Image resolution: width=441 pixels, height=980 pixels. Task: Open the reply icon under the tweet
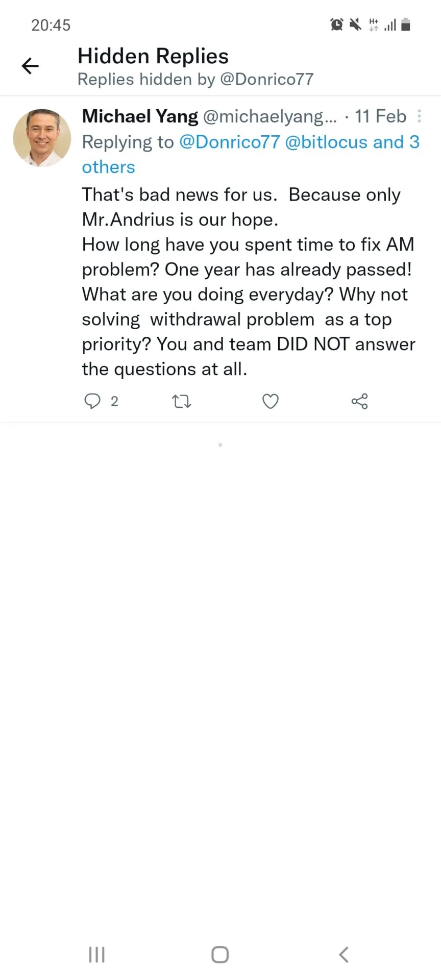[x=92, y=401]
